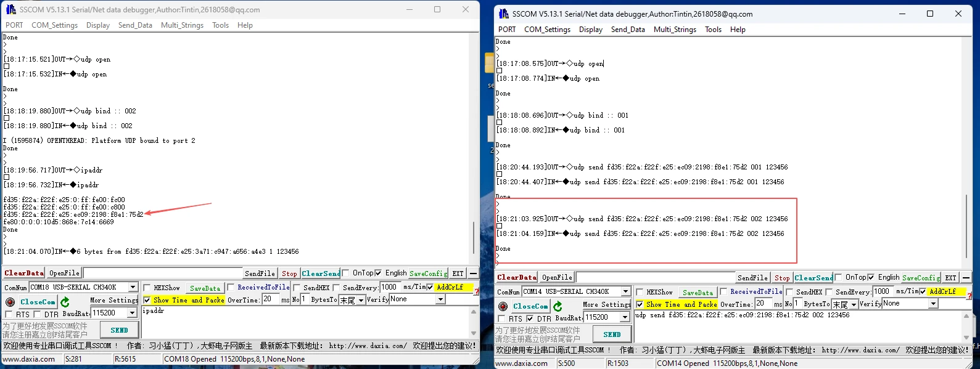Open the Verify None dropdown in COM18 window
Image resolution: width=980 pixels, height=369 pixels.
click(440, 299)
